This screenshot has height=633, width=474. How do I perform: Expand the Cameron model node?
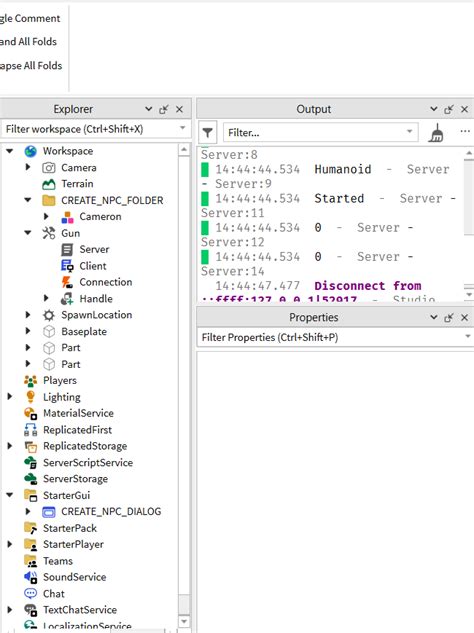pos(46,216)
